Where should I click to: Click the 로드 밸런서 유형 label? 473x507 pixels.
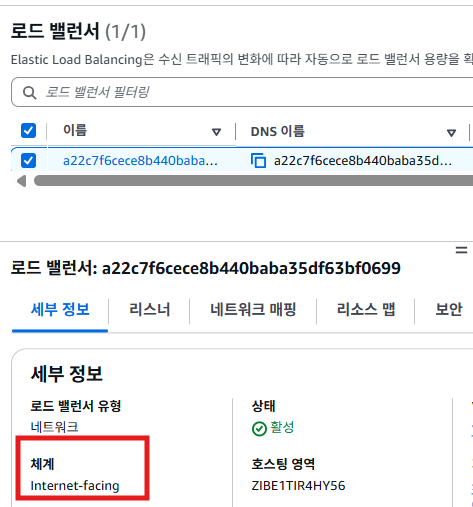(76, 406)
